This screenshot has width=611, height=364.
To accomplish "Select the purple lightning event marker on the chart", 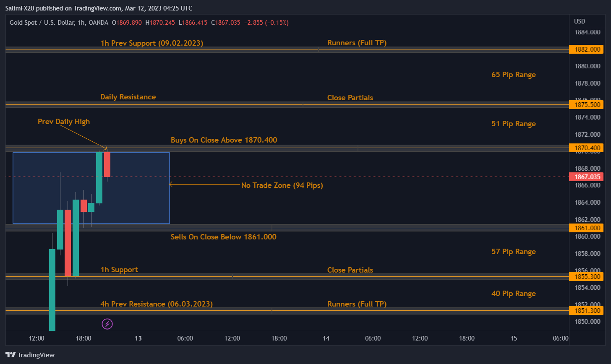I will point(107,324).
